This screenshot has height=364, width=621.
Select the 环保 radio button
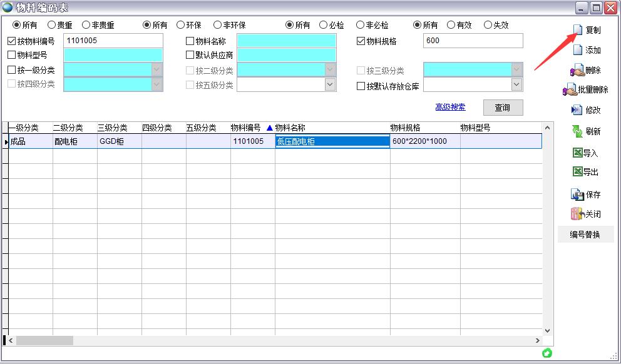180,26
